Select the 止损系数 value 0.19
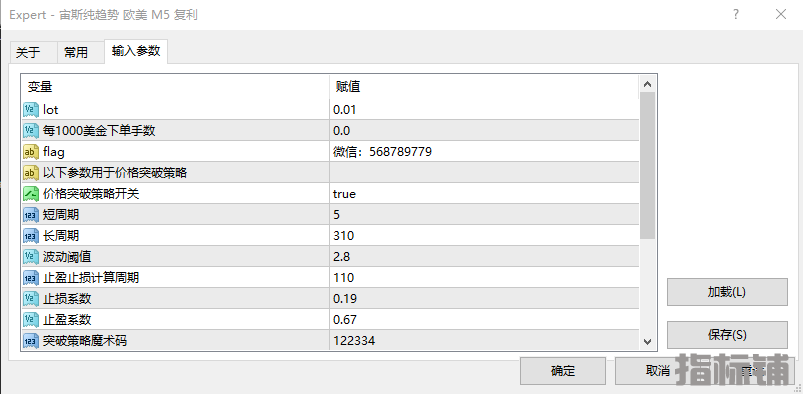Screen dimensions: 803x394 pyautogui.click(x=345, y=299)
